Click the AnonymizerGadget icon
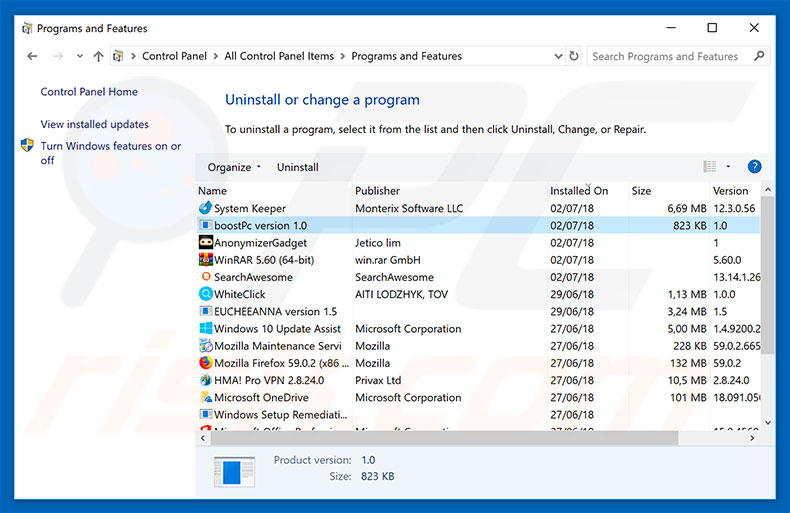 coord(206,242)
